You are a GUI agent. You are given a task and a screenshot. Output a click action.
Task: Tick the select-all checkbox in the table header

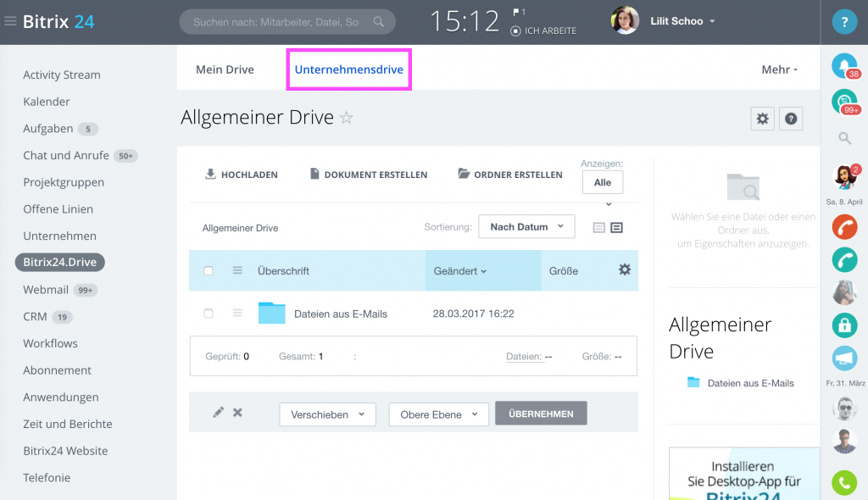[x=209, y=271]
